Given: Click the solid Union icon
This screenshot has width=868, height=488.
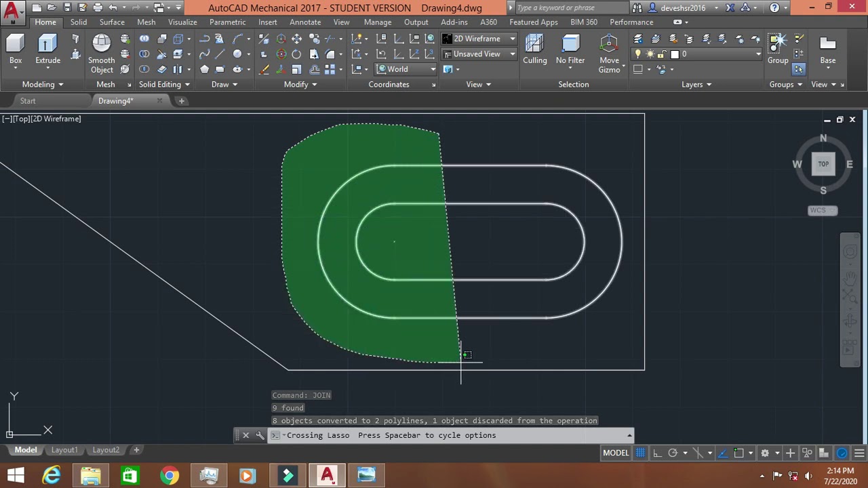Looking at the screenshot, I should point(144,39).
